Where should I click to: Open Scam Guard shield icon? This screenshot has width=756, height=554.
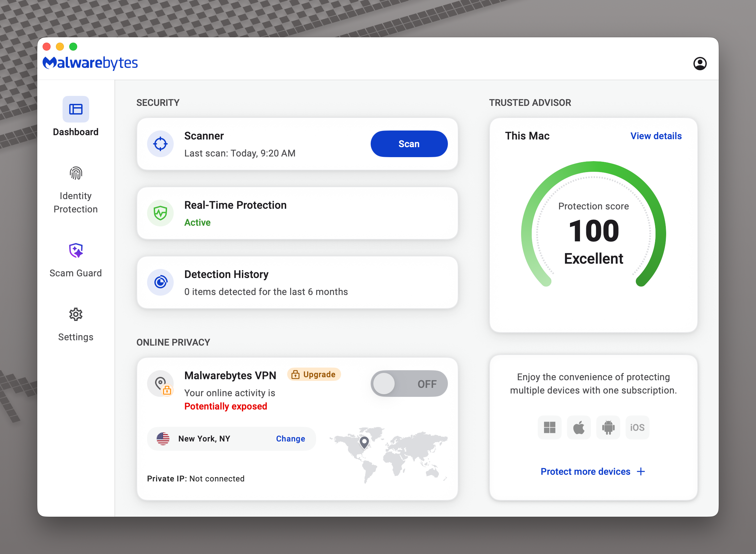click(x=76, y=250)
